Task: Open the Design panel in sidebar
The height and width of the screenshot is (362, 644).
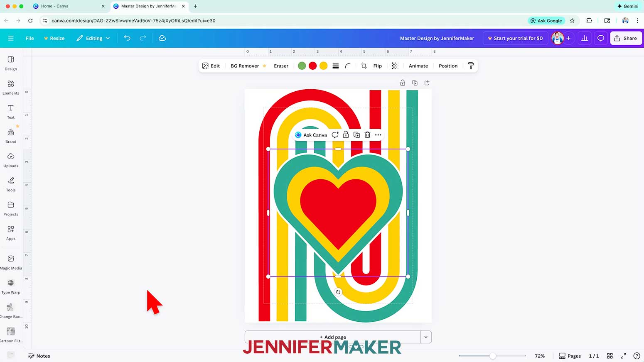Action: coord(11,64)
